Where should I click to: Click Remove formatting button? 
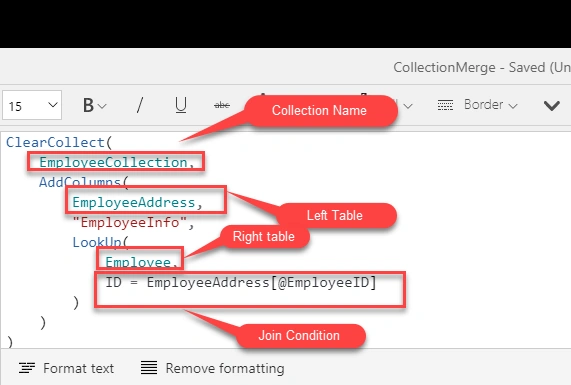(x=213, y=368)
